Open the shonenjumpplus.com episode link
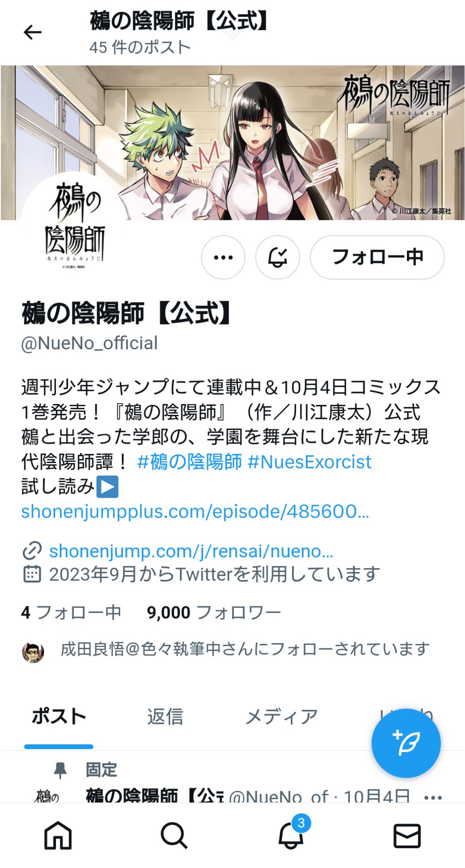 click(x=195, y=512)
